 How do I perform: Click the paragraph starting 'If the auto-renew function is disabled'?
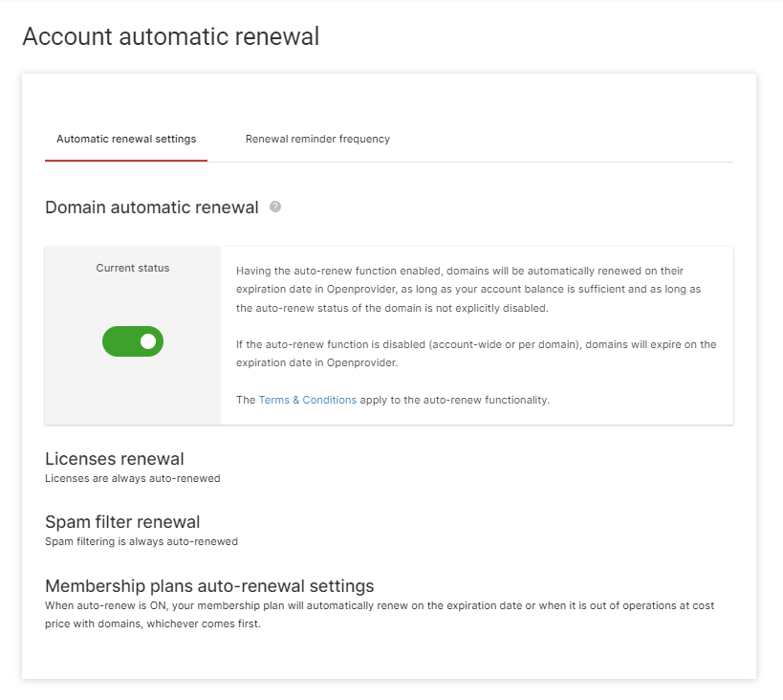(476, 353)
